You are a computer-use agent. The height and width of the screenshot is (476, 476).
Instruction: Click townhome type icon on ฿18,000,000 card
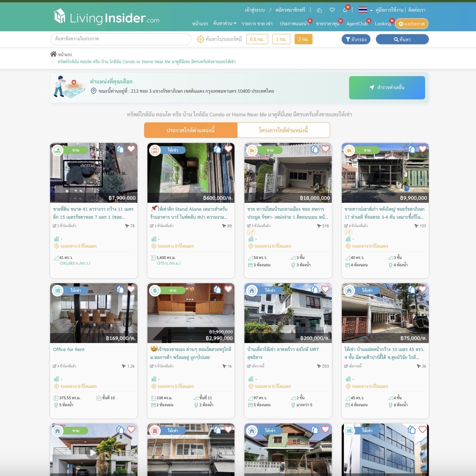click(x=252, y=150)
